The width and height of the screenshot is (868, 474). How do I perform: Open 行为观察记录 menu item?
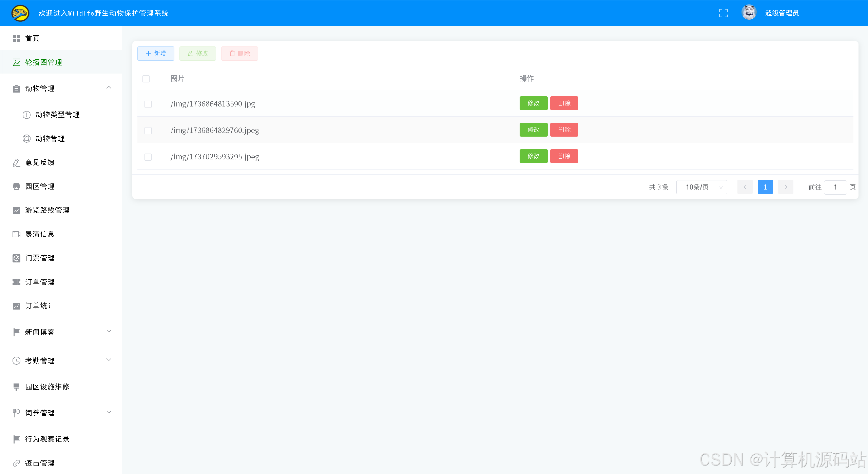[61, 439]
